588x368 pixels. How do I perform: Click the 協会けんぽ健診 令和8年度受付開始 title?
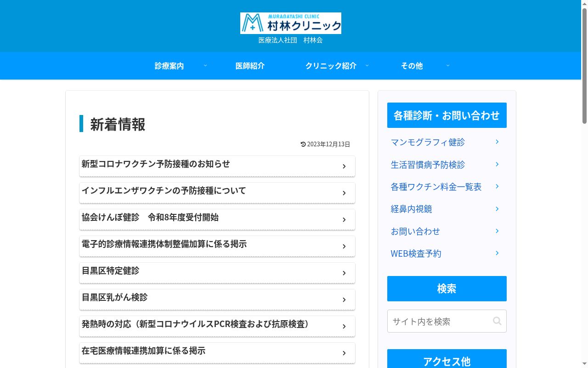150,217
